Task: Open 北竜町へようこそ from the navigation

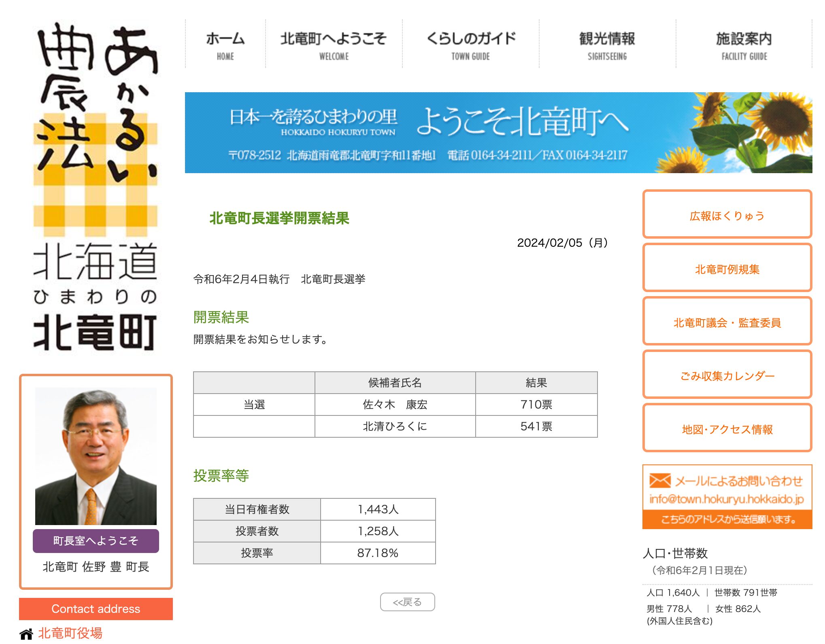Action: tap(333, 44)
